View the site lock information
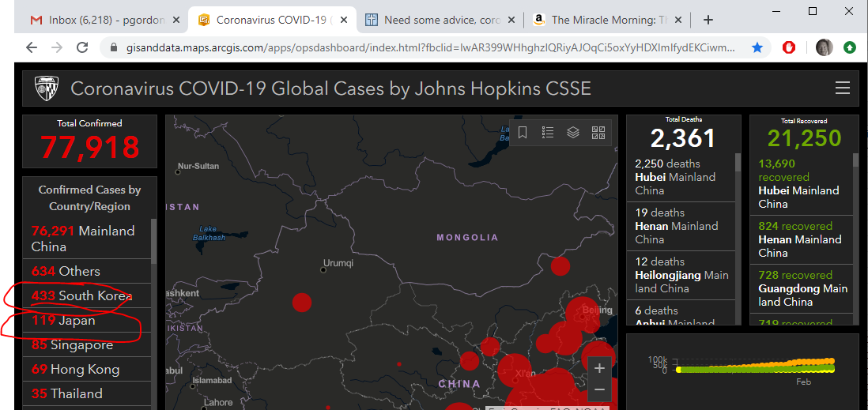The height and width of the screenshot is (410, 868). pyautogui.click(x=114, y=47)
